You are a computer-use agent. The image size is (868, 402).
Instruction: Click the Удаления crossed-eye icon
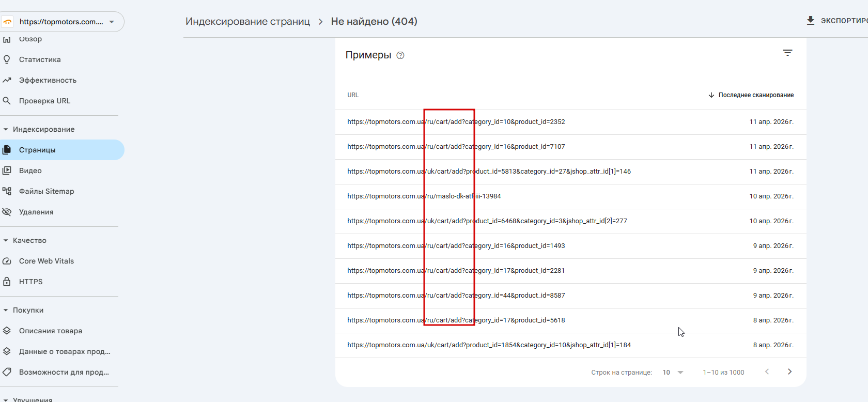click(7, 212)
